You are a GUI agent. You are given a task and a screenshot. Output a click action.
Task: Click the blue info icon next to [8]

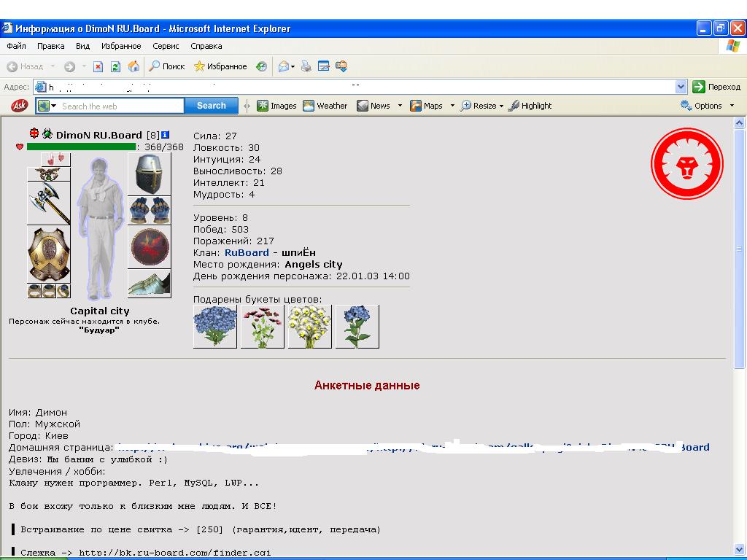pyautogui.click(x=165, y=135)
